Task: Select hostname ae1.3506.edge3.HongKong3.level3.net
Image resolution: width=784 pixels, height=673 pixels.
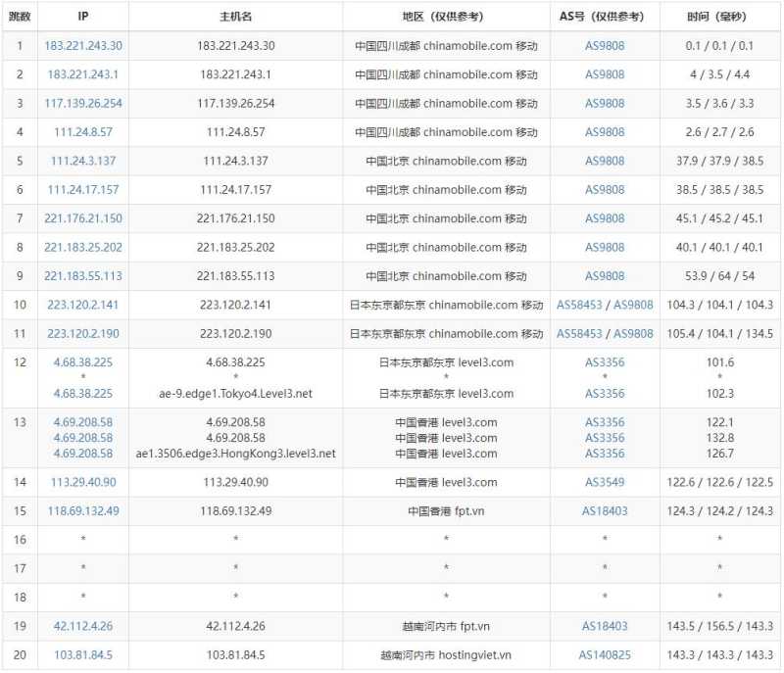Action: coord(235,454)
